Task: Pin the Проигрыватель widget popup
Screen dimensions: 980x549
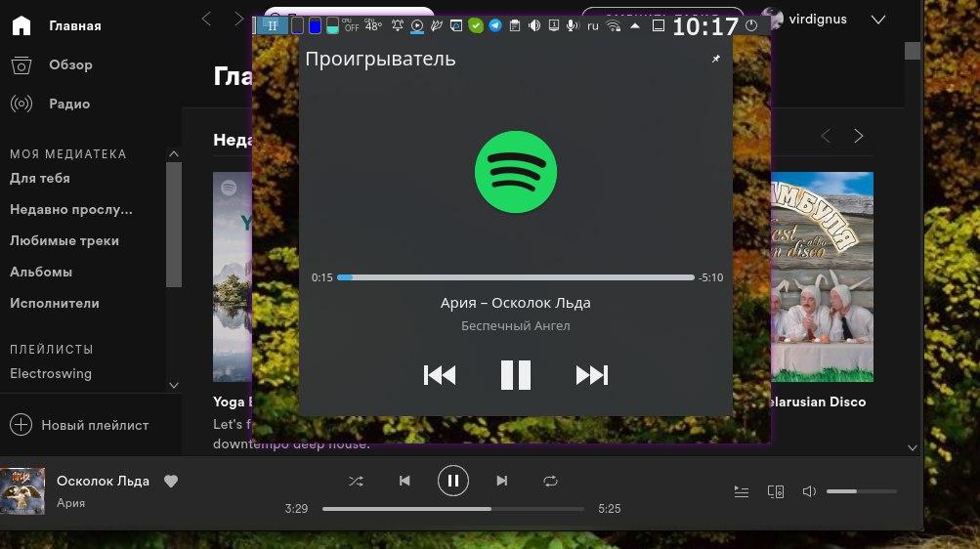Action: (716, 59)
